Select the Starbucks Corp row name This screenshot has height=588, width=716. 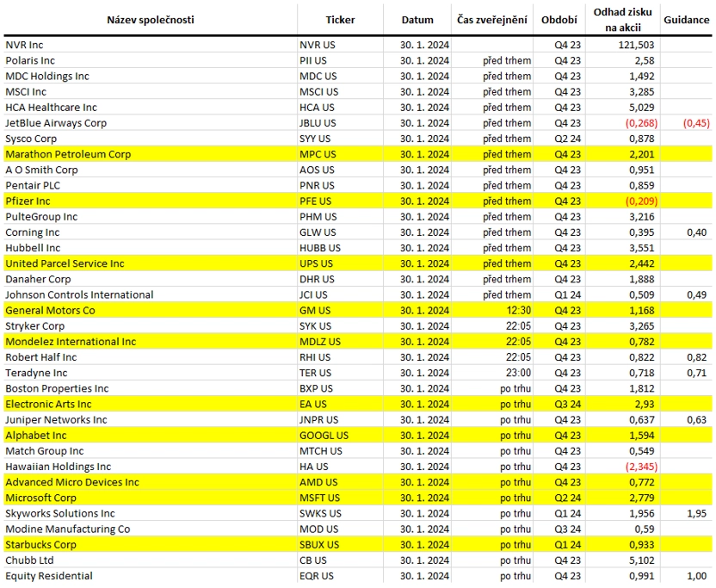(40, 545)
